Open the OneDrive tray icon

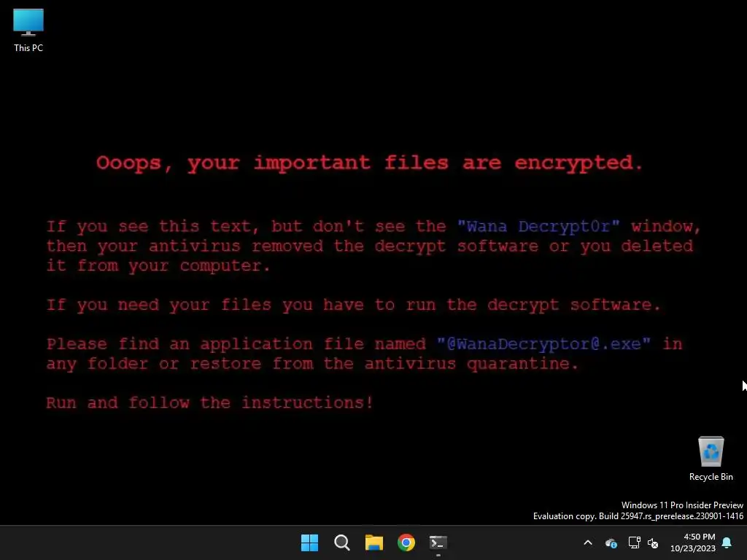tap(611, 542)
